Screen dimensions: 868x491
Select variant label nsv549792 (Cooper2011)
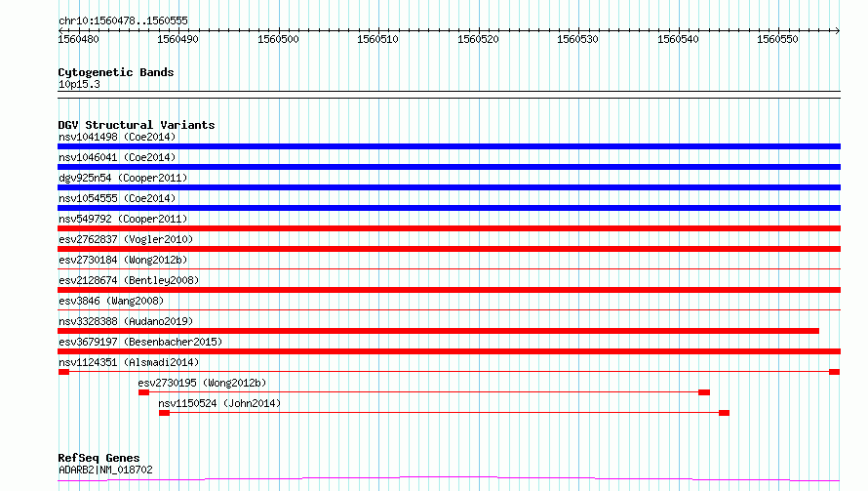point(123,219)
